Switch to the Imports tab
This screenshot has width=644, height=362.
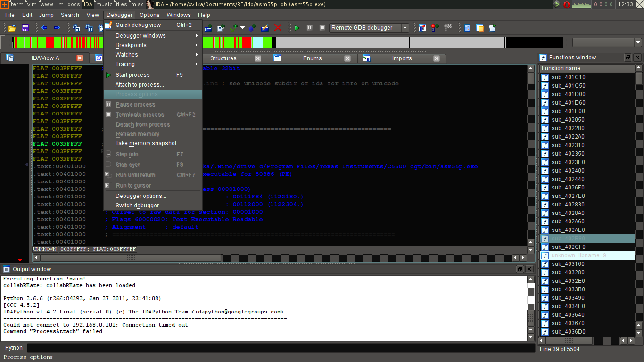click(402, 58)
